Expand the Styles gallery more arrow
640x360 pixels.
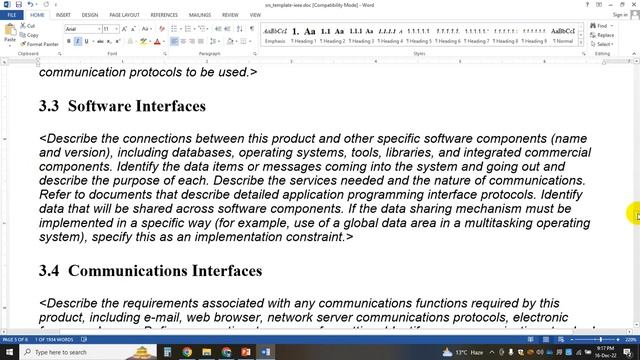click(581, 42)
